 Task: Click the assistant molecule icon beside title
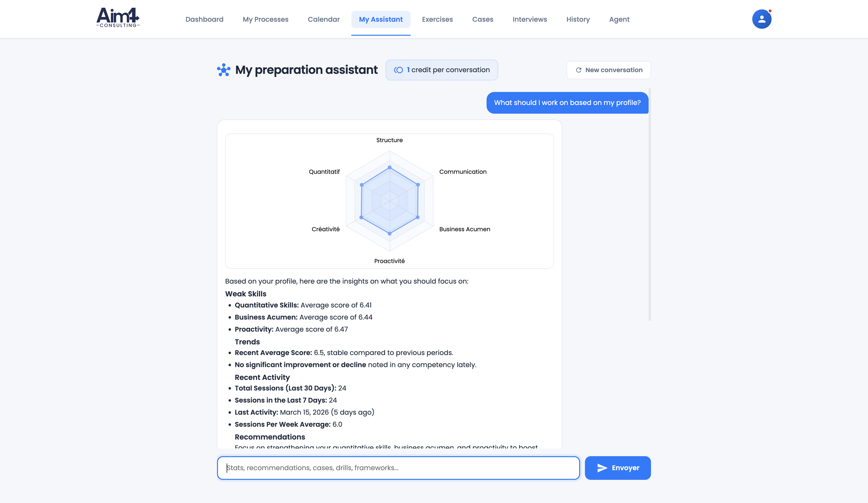(224, 70)
